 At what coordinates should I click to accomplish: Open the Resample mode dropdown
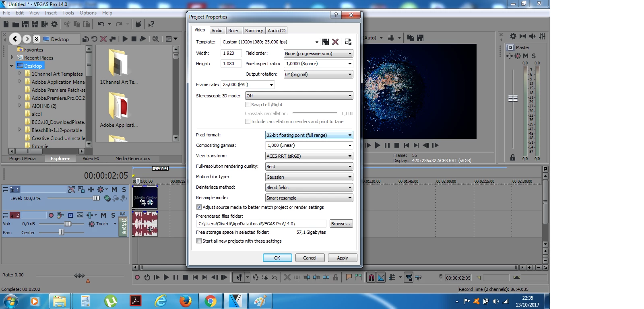pyautogui.click(x=309, y=198)
